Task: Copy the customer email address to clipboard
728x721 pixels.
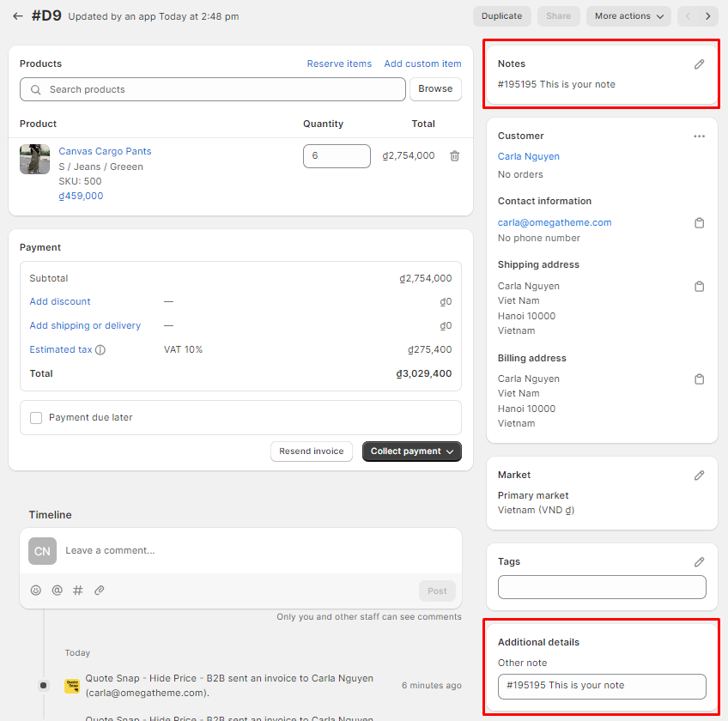Action: [699, 223]
